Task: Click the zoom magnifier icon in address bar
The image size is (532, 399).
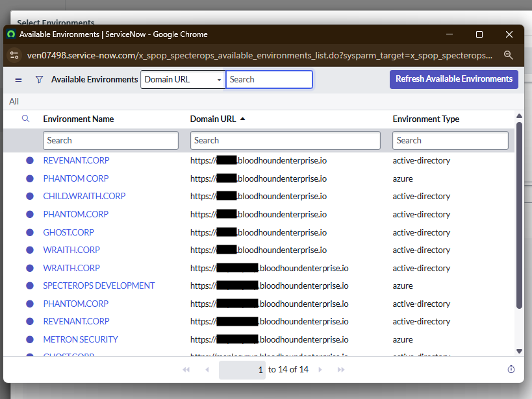Action: 508,55
